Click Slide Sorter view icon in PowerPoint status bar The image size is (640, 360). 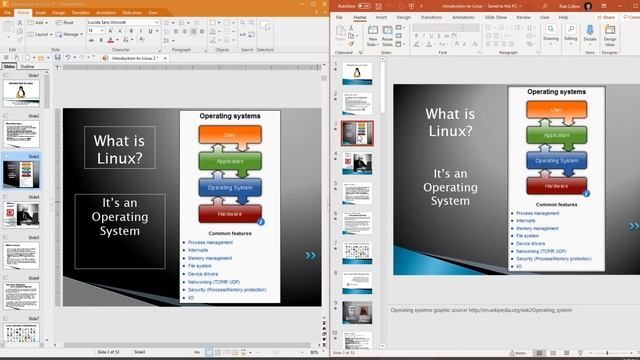[553, 353]
